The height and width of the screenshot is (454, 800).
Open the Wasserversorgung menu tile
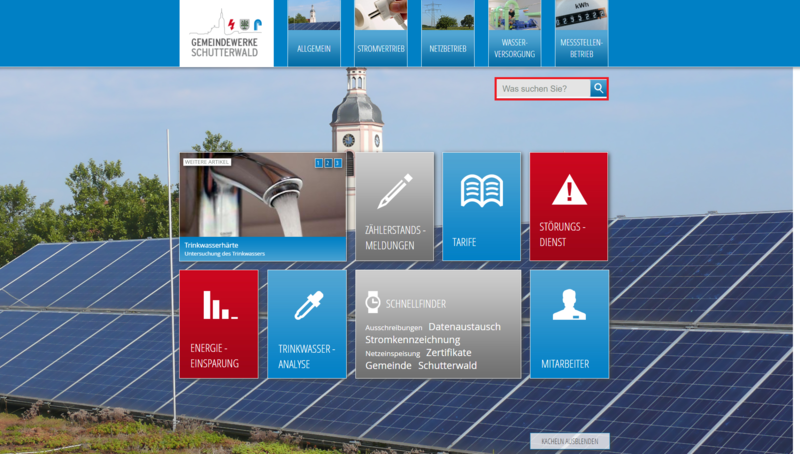pyautogui.click(x=514, y=33)
